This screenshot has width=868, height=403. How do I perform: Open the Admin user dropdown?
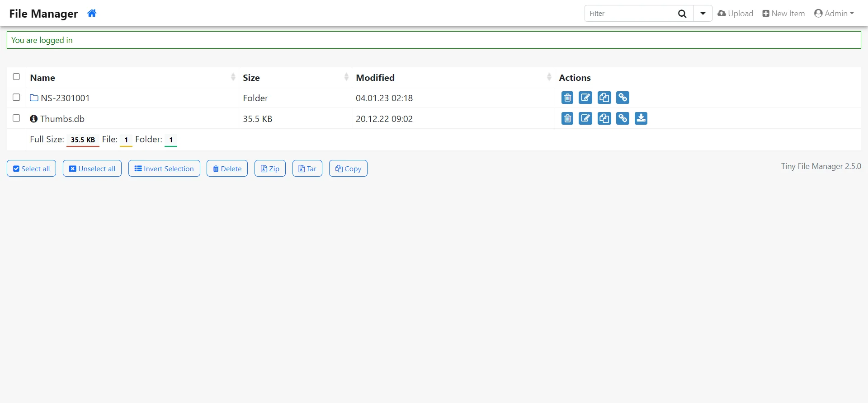834,14
